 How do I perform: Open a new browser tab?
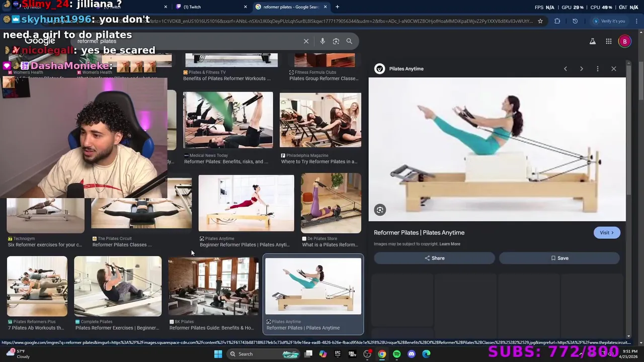(337, 7)
